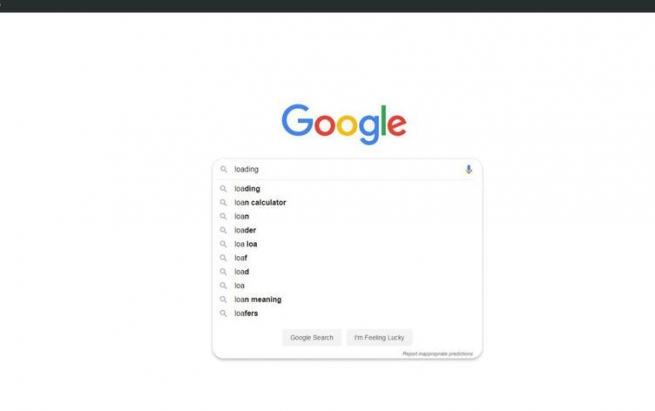Click the I'm Feeling Lucky button
This screenshot has width=655, height=411.
point(379,337)
